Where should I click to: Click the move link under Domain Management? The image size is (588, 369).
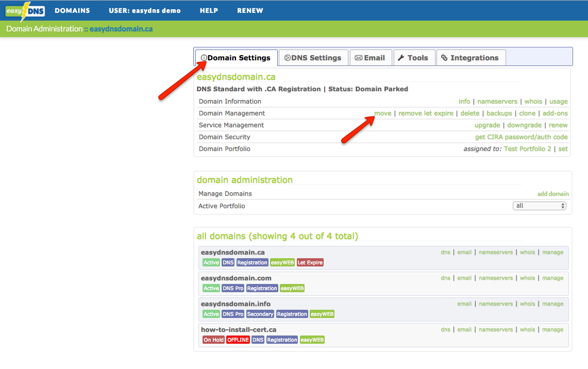pyautogui.click(x=383, y=113)
